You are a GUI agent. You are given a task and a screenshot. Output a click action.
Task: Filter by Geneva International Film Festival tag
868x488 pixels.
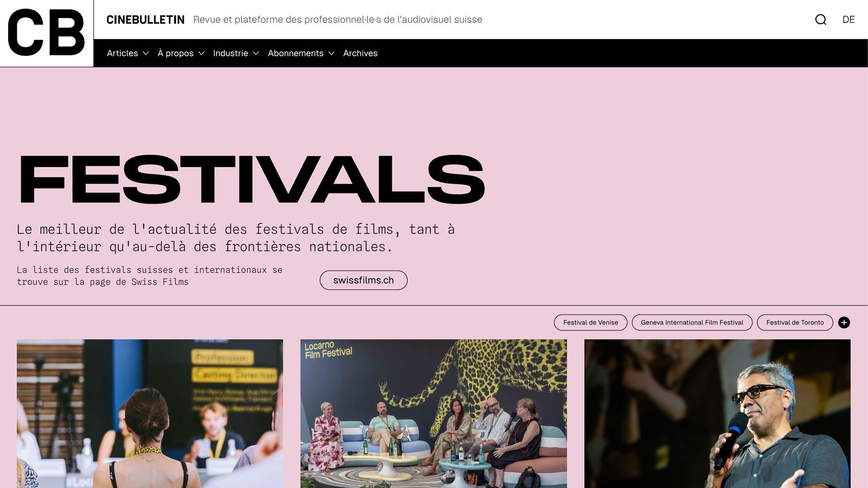pos(692,323)
